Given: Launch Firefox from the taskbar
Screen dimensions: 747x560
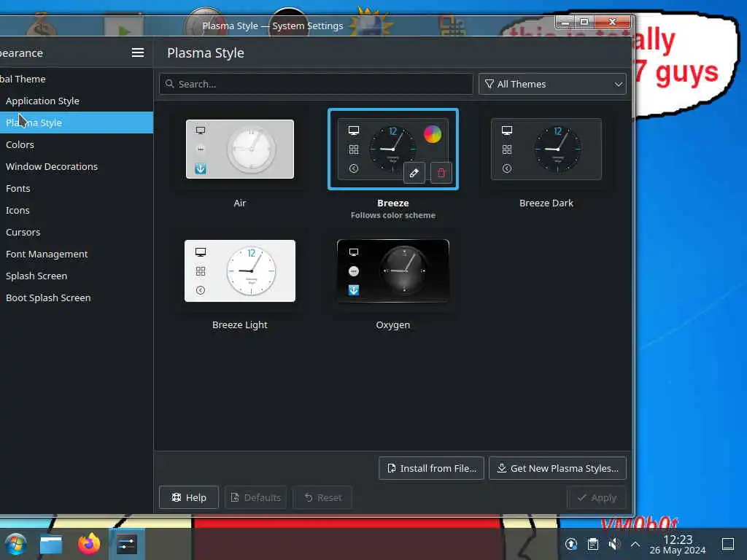Looking at the screenshot, I should pos(89,544).
